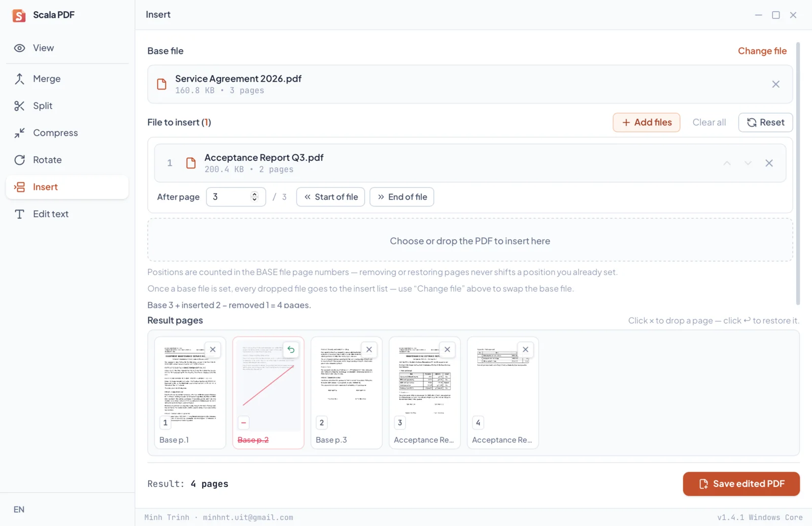
Task: Click the Scala PDF logo icon
Action: (x=19, y=15)
